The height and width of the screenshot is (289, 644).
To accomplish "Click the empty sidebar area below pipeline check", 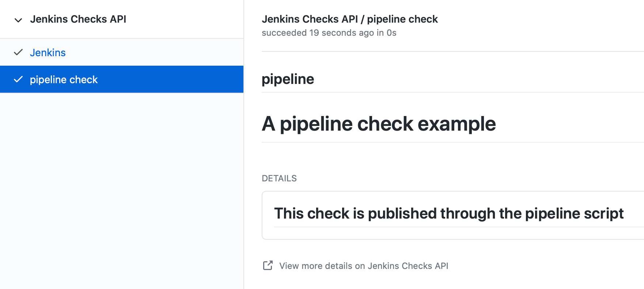I will pos(122,190).
